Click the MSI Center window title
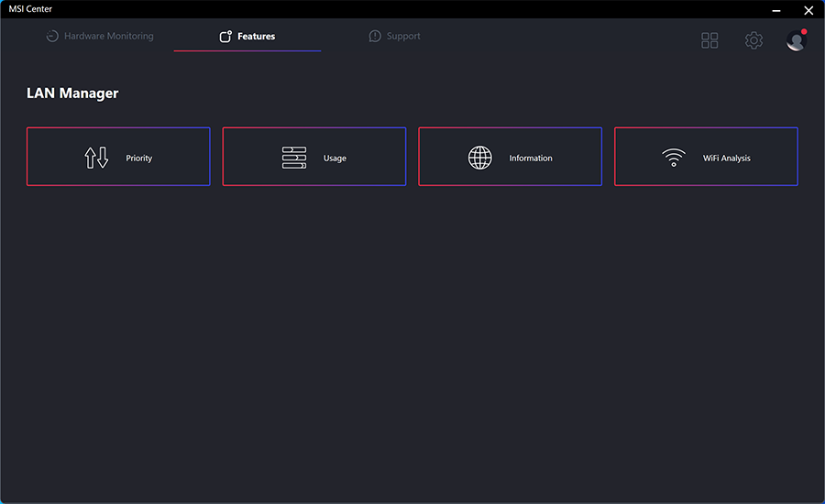The width and height of the screenshot is (825, 504). [x=30, y=9]
